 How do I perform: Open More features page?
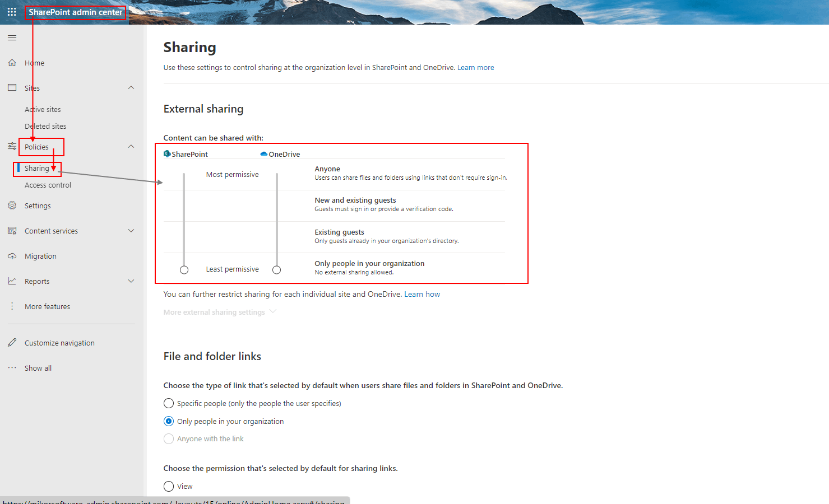pyautogui.click(x=47, y=307)
